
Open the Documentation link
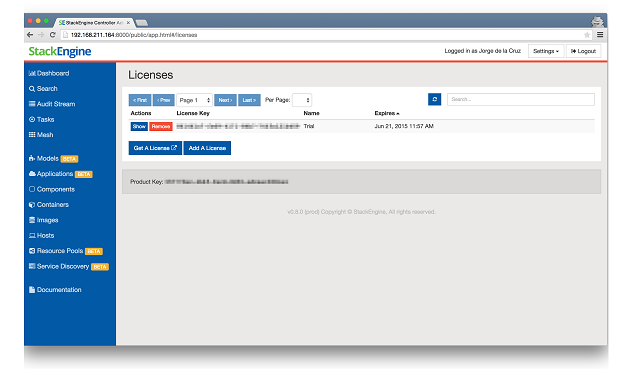coord(55,290)
